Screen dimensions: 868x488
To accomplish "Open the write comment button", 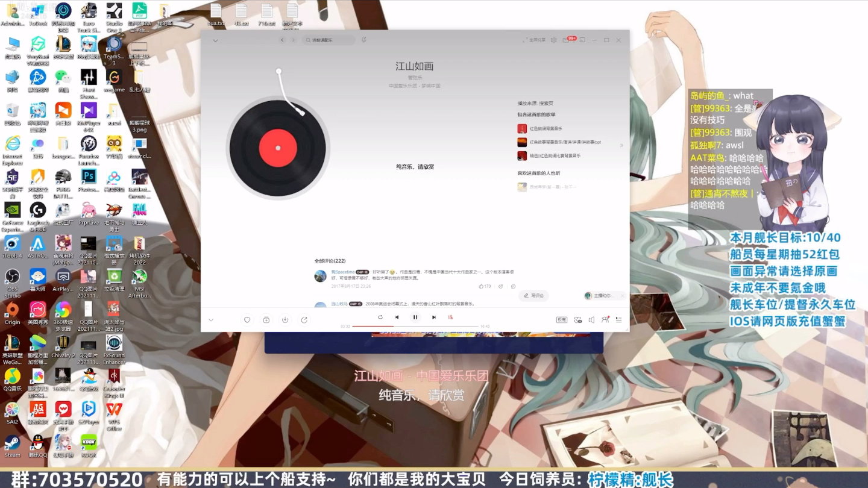I will click(x=533, y=295).
